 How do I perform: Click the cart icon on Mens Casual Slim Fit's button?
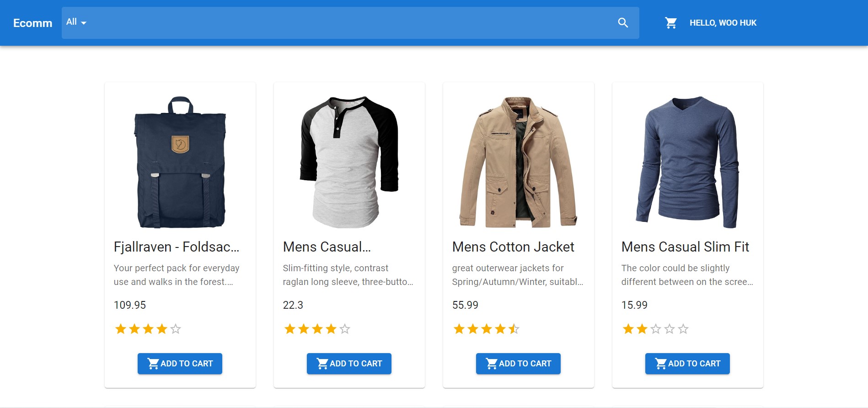[660, 363]
